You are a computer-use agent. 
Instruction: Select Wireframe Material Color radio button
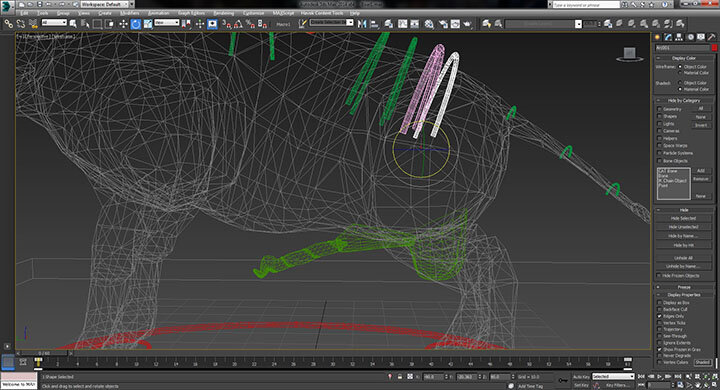coord(681,73)
